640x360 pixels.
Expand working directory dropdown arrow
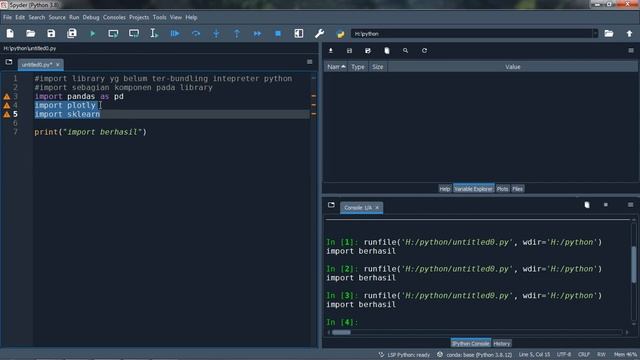click(595, 33)
